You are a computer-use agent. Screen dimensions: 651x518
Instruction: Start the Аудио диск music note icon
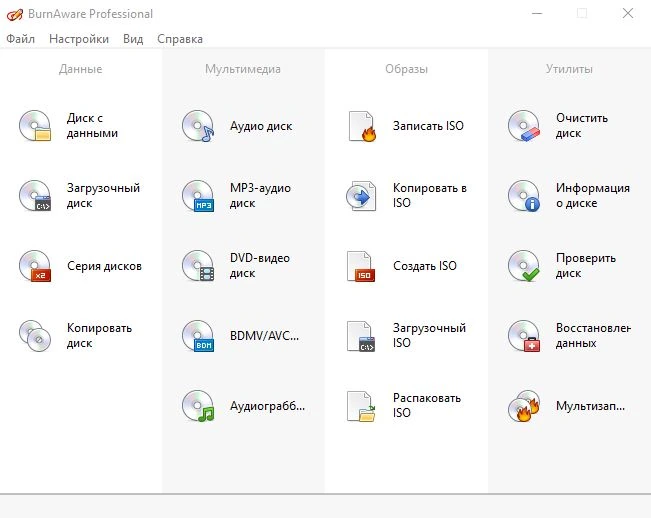(x=198, y=126)
